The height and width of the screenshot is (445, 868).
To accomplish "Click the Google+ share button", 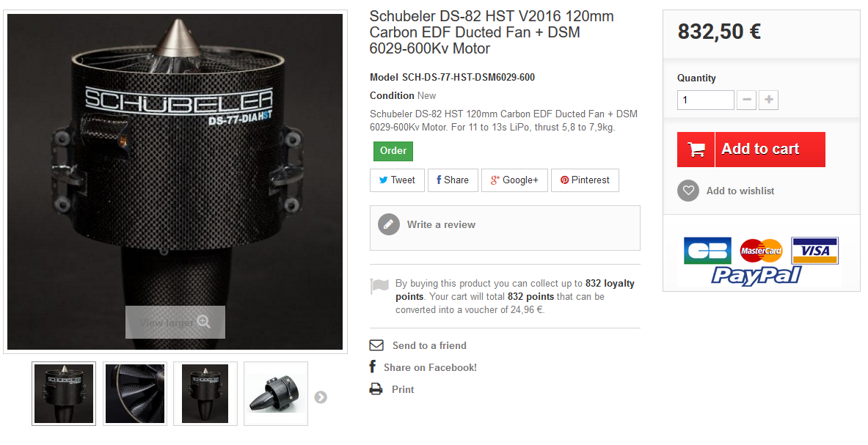I will coord(514,180).
